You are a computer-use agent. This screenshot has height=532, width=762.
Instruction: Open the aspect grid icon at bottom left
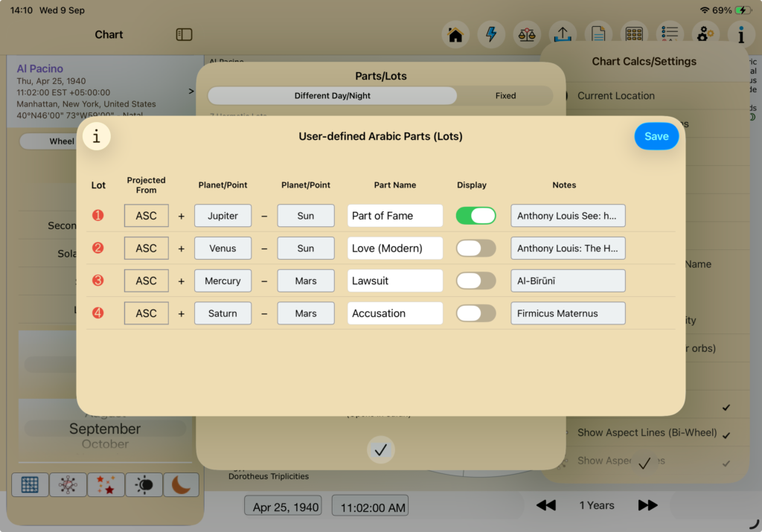tap(30, 485)
